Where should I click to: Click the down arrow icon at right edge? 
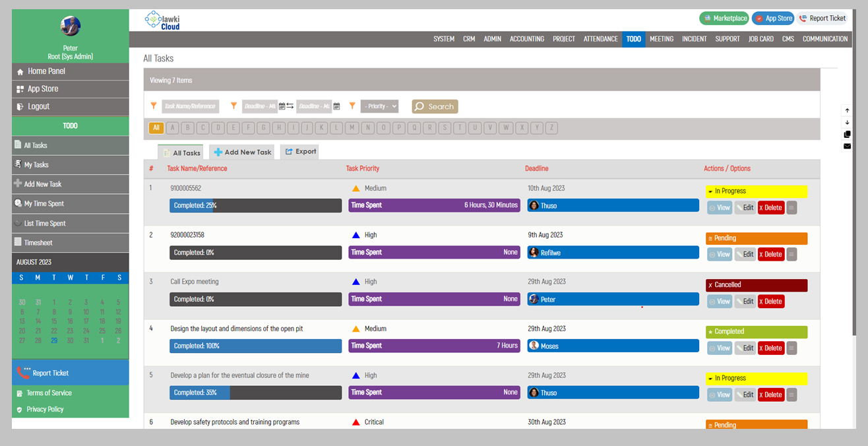pyautogui.click(x=848, y=123)
